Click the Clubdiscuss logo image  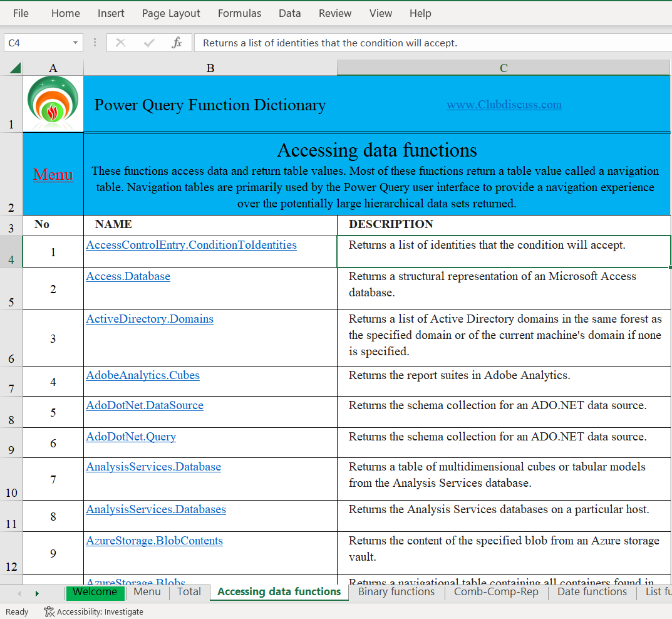point(53,103)
